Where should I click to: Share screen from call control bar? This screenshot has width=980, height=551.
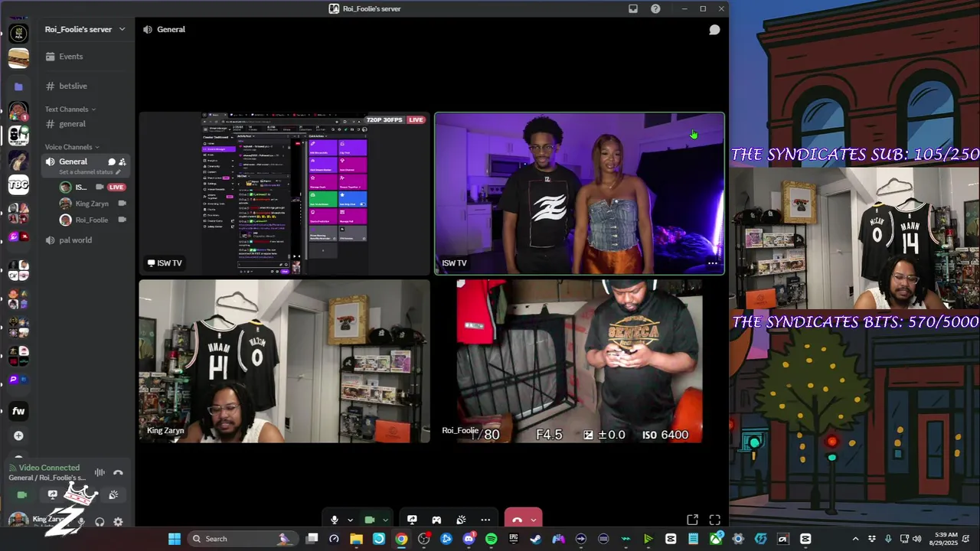click(x=412, y=520)
